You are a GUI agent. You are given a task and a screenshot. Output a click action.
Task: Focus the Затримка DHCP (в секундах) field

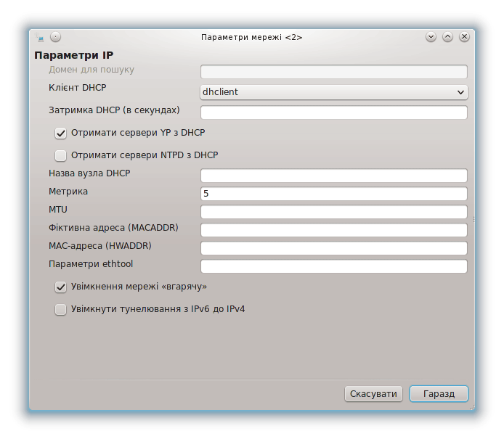333,112
